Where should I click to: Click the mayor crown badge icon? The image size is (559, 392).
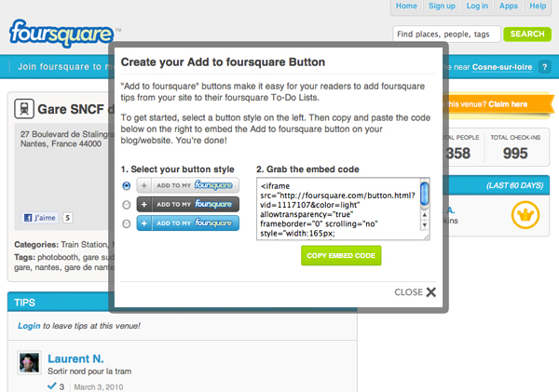tap(525, 215)
